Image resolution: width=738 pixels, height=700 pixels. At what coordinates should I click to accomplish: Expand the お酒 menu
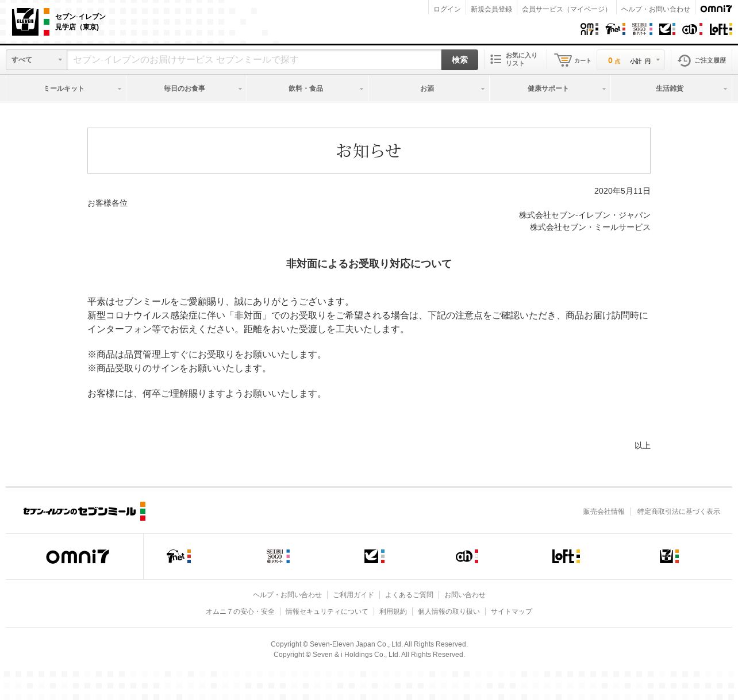[x=429, y=89]
